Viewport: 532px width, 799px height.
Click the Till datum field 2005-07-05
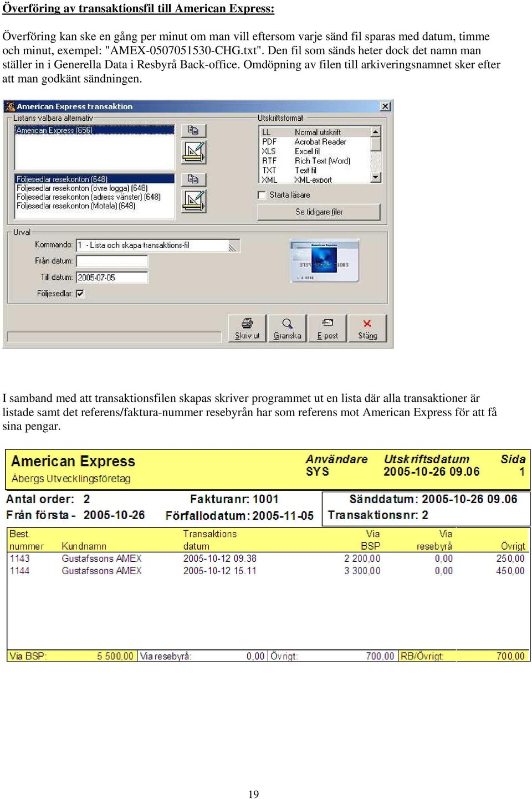point(112,278)
